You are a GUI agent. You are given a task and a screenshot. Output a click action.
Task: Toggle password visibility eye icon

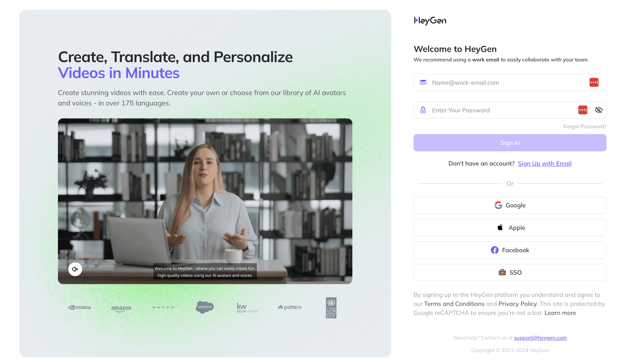tap(598, 110)
